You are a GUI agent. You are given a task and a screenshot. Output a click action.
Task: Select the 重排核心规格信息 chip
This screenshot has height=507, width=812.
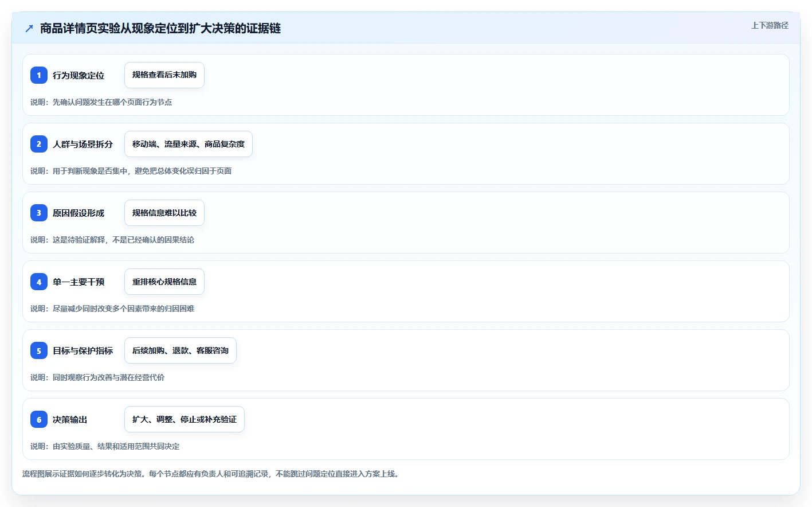164,282
